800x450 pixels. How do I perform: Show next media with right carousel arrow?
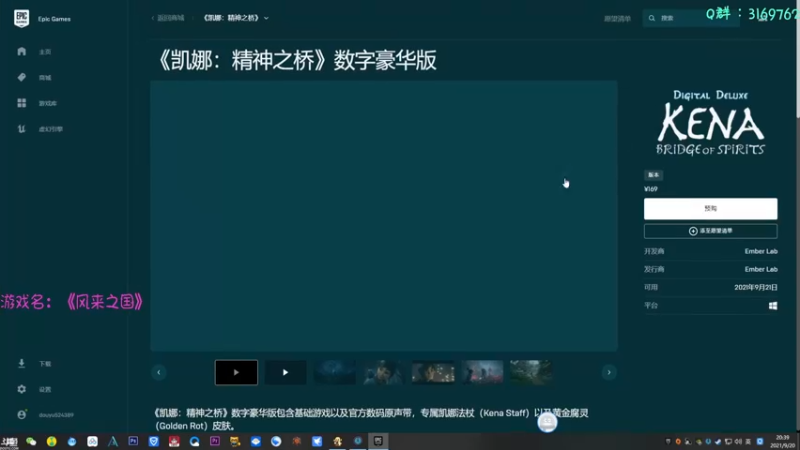[609, 372]
